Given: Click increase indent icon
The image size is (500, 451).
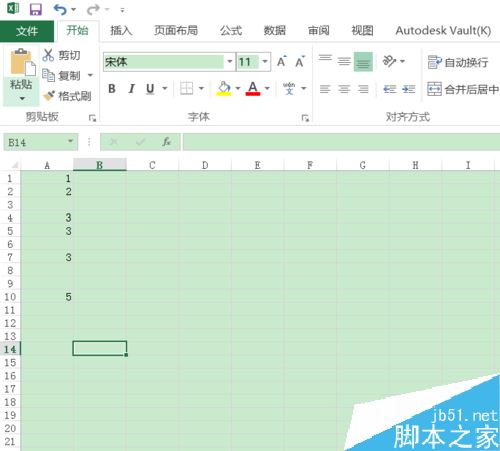Looking at the screenshot, I should click(x=409, y=89).
